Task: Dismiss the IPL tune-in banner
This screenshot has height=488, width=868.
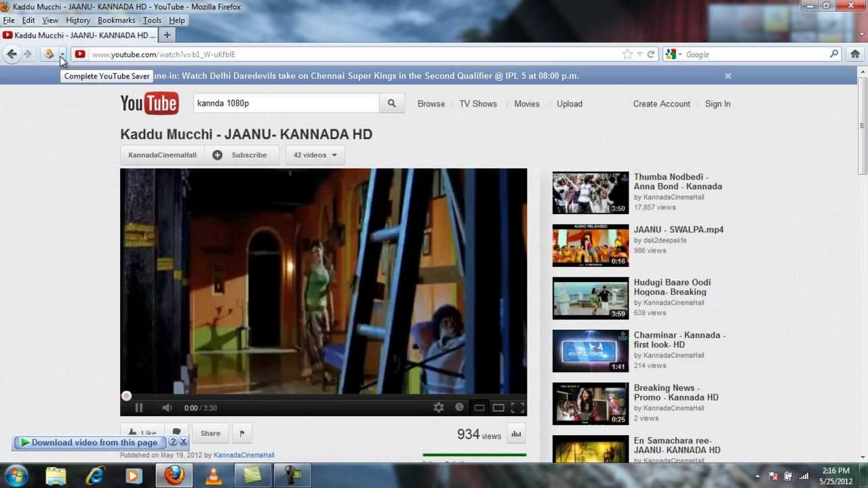Action: click(x=728, y=76)
